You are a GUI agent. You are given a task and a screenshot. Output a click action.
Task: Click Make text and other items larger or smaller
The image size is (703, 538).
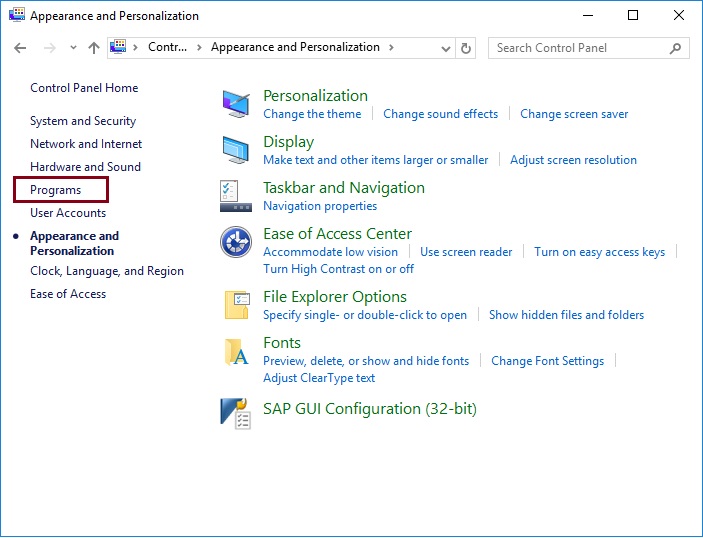click(x=375, y=160)
